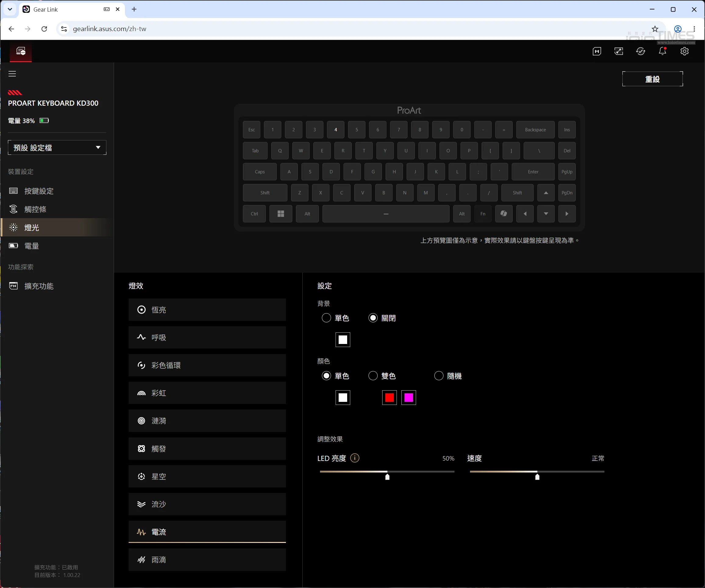Viewport: 705px width, 588px height.
Task: Click the Esc key on keyboard preview
Action: pyautogui.click(x=251, y=129)
